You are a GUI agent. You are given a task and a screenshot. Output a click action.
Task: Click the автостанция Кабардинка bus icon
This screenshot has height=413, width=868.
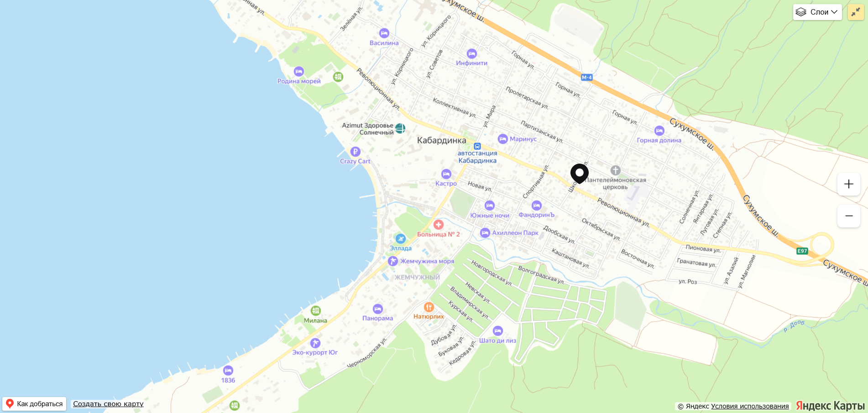tap(477, 146)
